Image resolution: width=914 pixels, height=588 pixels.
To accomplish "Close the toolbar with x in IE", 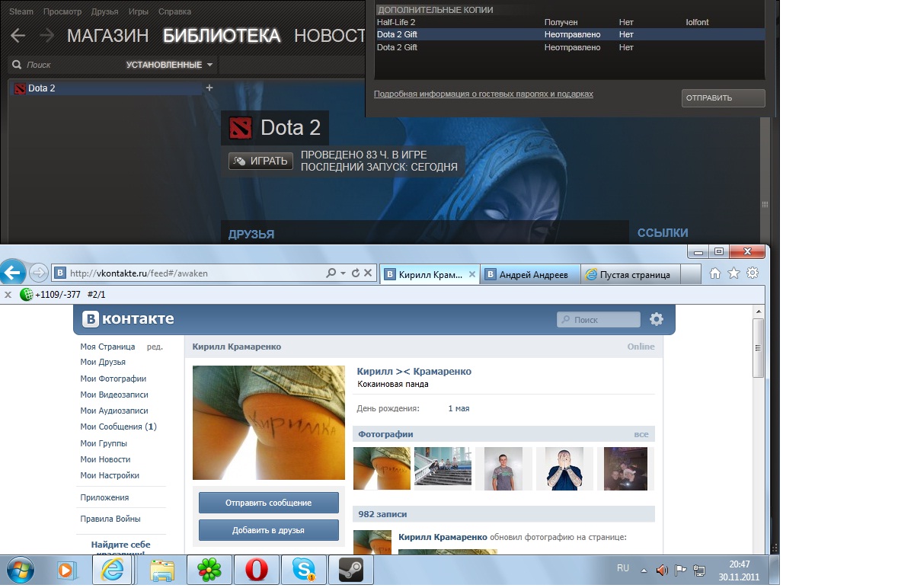I will click(8, 294).
